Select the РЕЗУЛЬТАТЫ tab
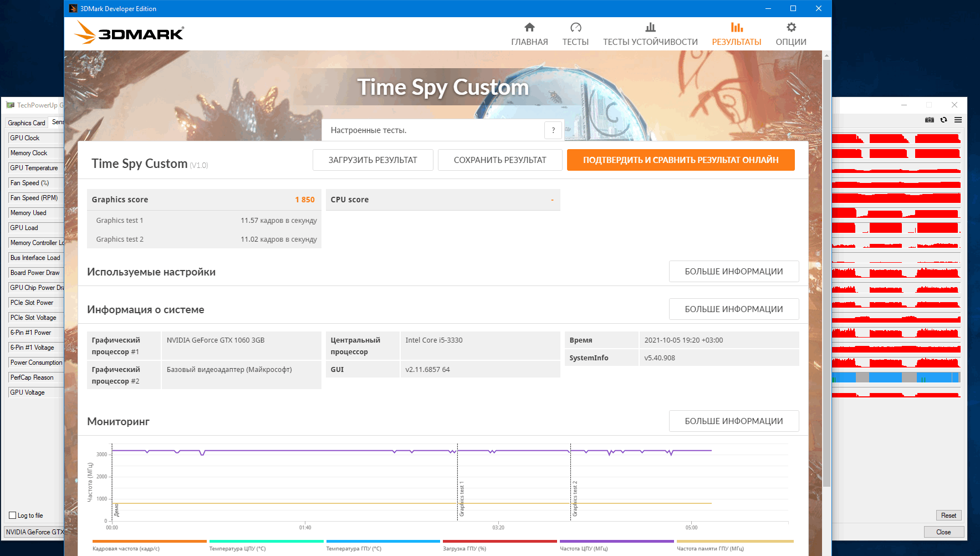The image size is (980, 556). pos(737,34)
